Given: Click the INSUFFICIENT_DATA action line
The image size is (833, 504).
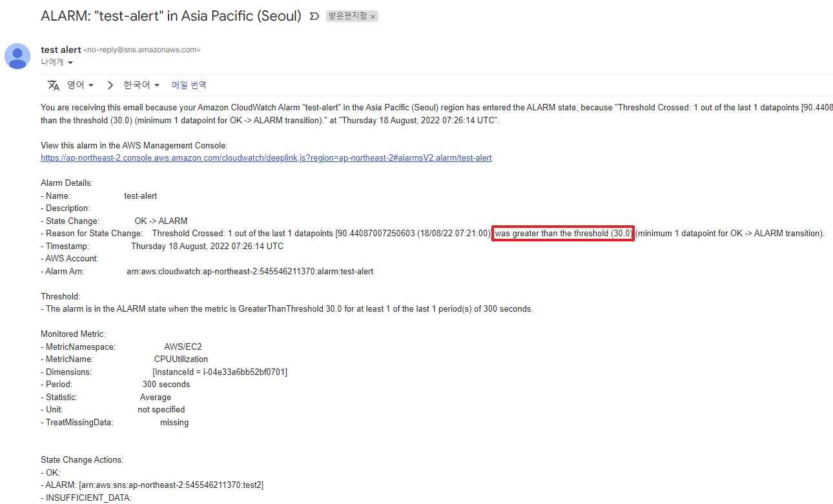Looking at the screenshot, I should 86,498.
